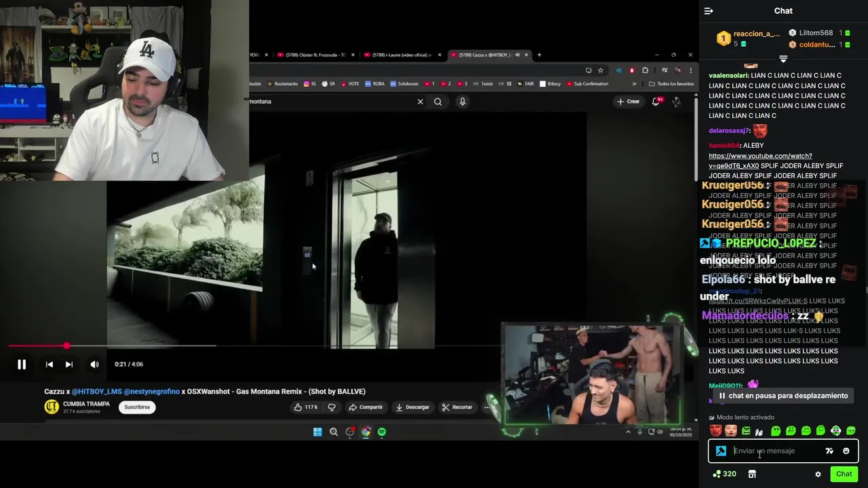
Task: Open the Chrome three-dot menu
Action: pos(690,70)
